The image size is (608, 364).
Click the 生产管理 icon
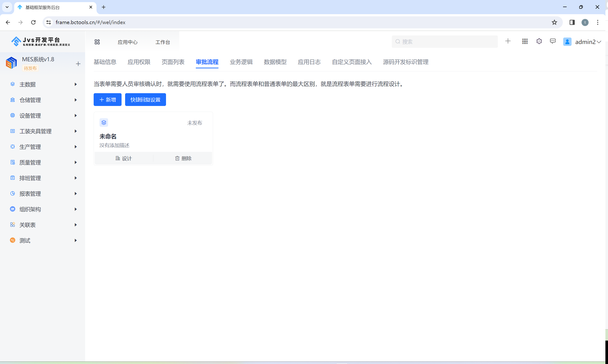tap(13, 147)
